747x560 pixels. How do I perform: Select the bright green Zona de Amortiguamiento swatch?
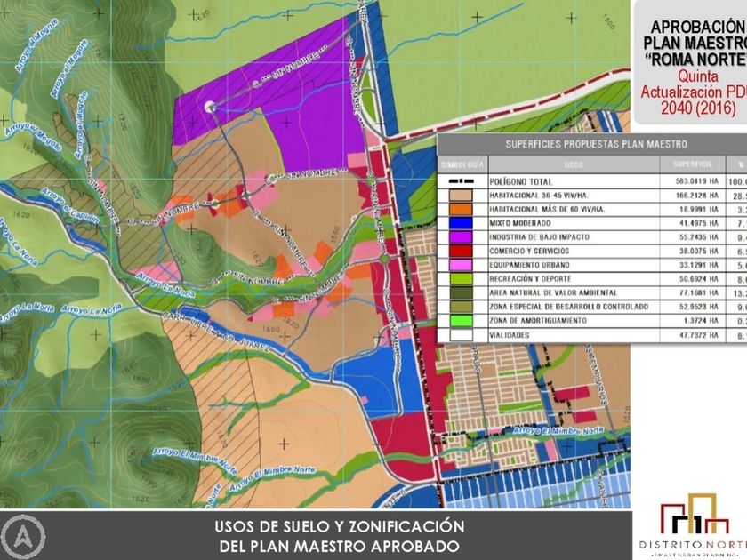click(x=461, y=321)
